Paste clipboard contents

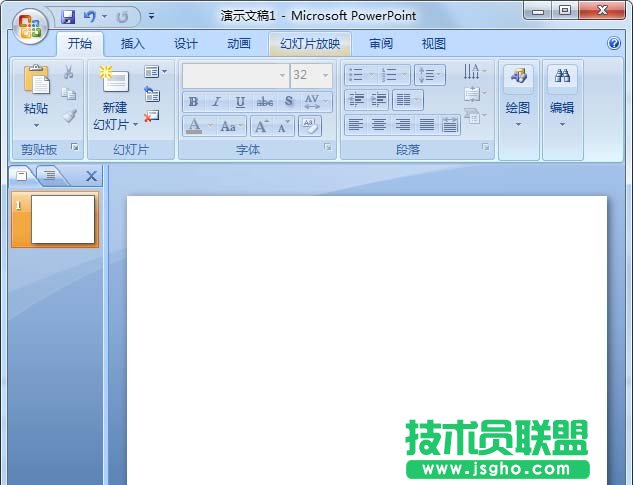(x=36, y=79)
